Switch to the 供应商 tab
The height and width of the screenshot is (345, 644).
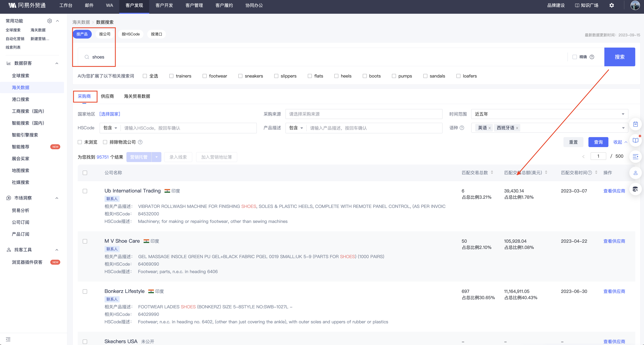tap(107, 96)
